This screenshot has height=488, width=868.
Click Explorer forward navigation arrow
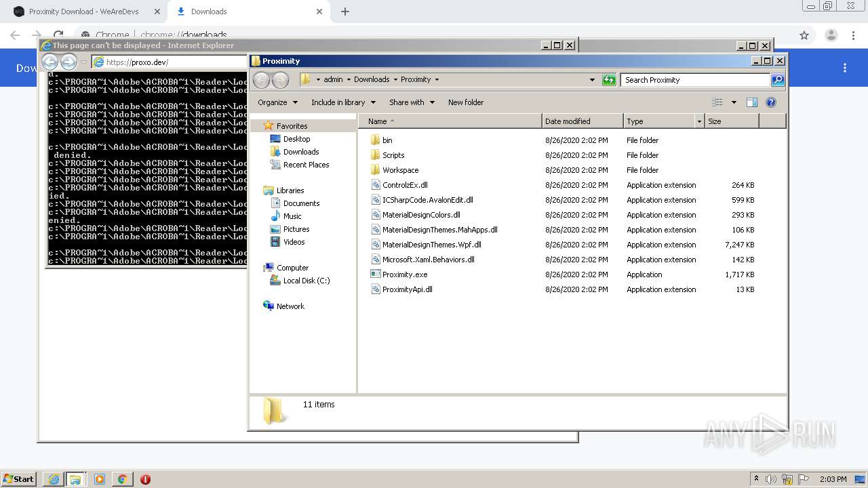[280, 80]
